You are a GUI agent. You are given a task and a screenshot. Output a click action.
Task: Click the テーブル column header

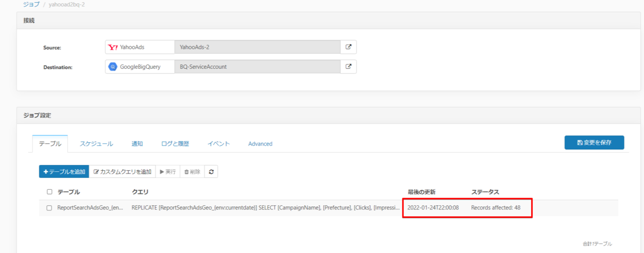[69, 192]
